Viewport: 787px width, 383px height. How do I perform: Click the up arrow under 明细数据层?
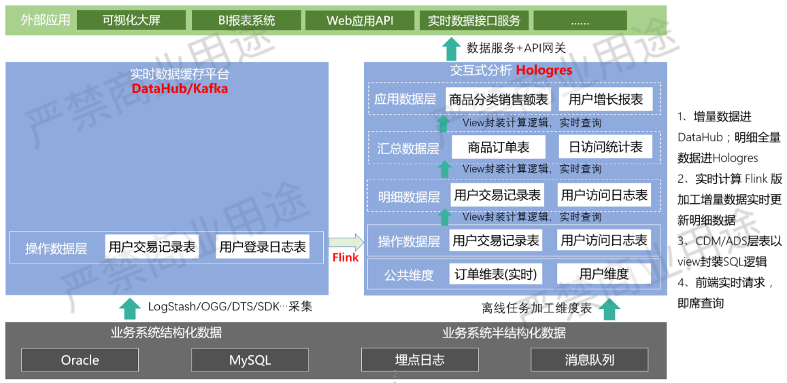(x=443, y=217)
